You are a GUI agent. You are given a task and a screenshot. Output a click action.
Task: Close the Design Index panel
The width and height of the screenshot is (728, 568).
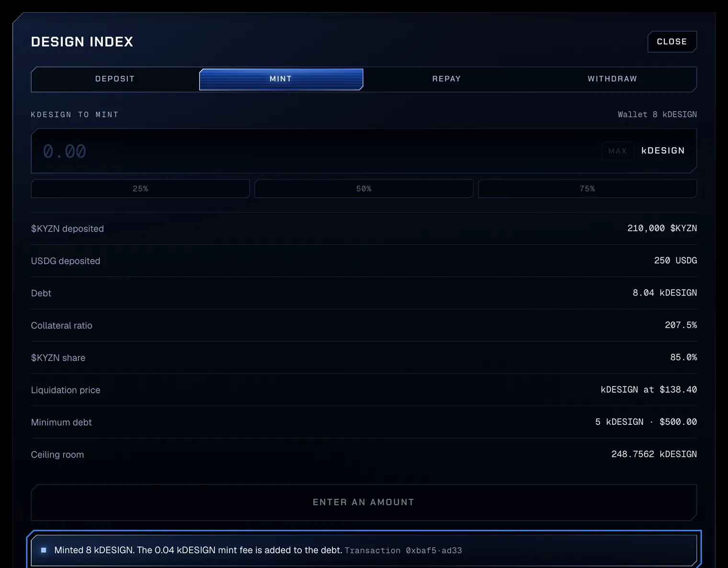point(672,42)
